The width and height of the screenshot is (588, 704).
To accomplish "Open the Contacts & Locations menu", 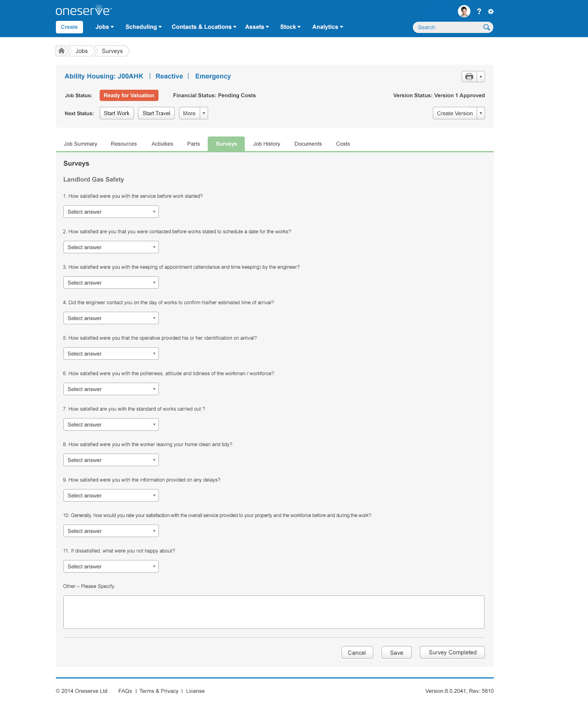I will pyautogui.click(x=204, y=27).
